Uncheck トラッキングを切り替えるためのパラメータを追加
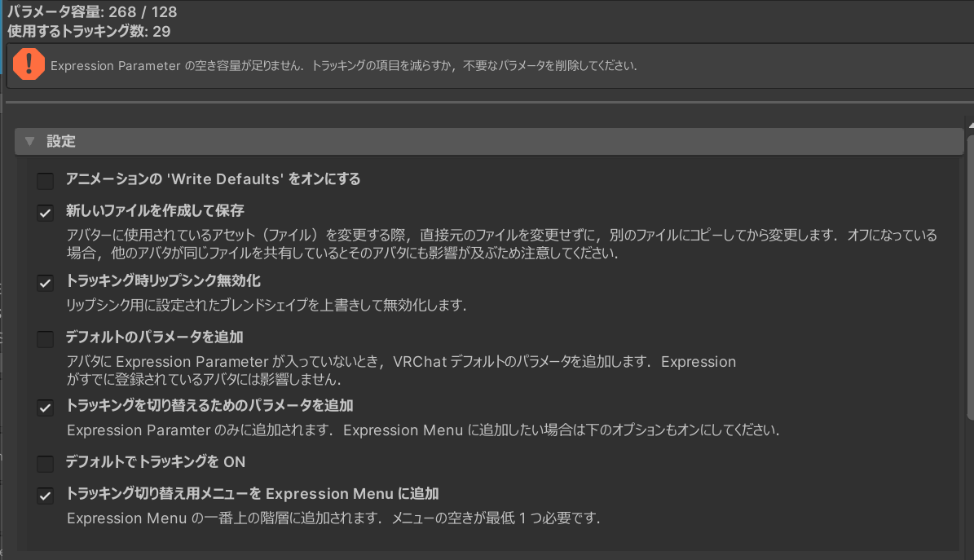The image size is (974, 560). (46, 408)
